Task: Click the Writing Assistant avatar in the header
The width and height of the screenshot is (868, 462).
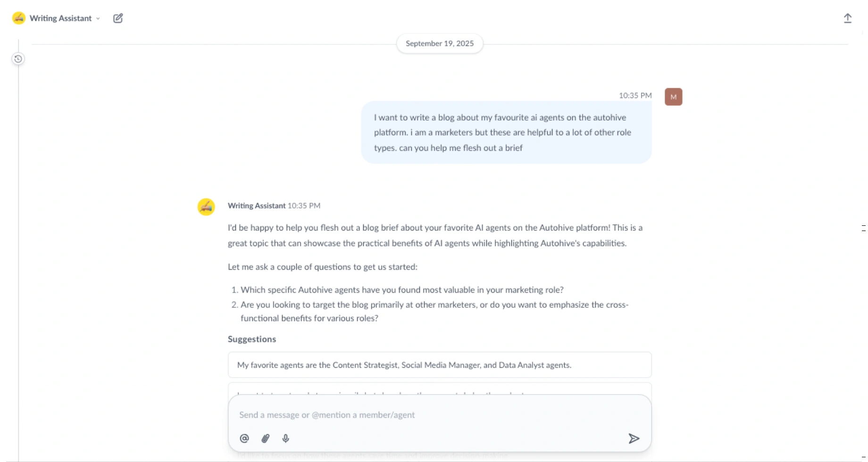Action: [19, 18]
